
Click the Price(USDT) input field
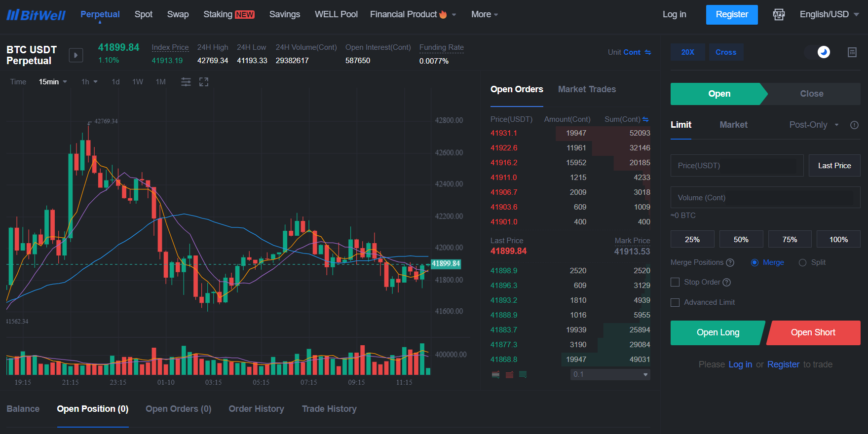tap(737, 166)
